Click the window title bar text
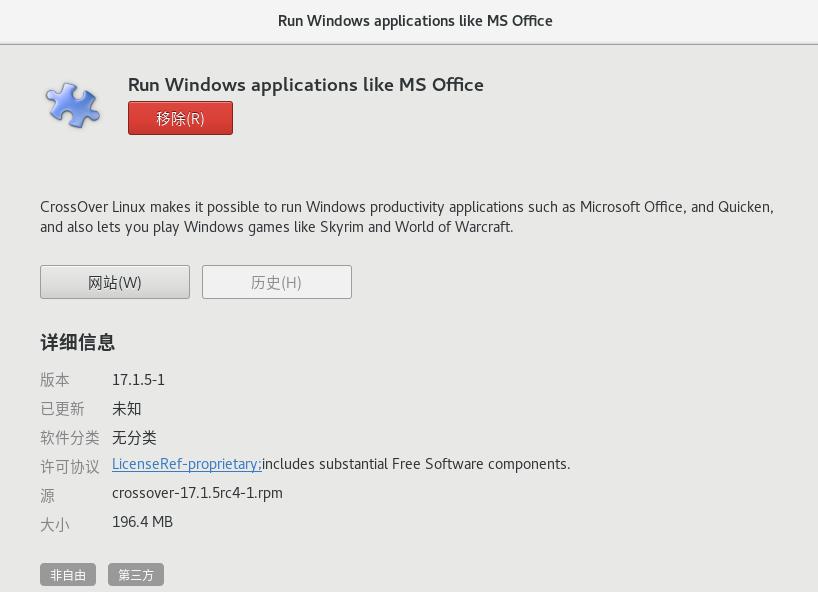The height and width of the screenshot is (592, 818). (x=414, y=21)
